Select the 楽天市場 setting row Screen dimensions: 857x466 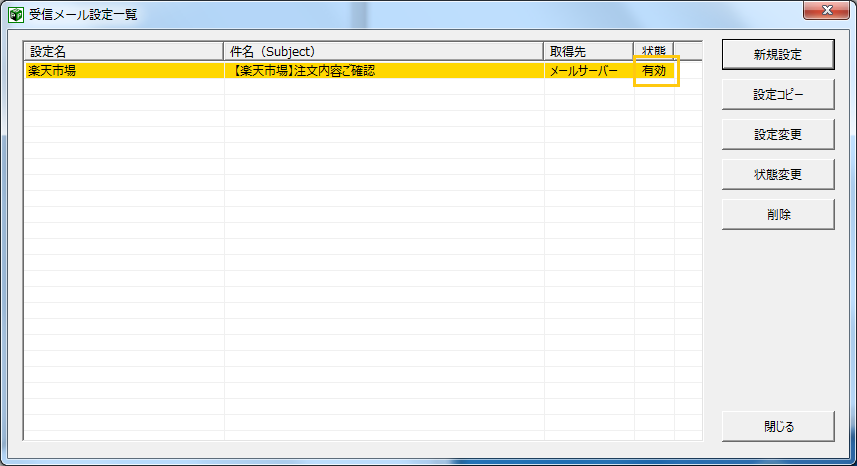350,70
